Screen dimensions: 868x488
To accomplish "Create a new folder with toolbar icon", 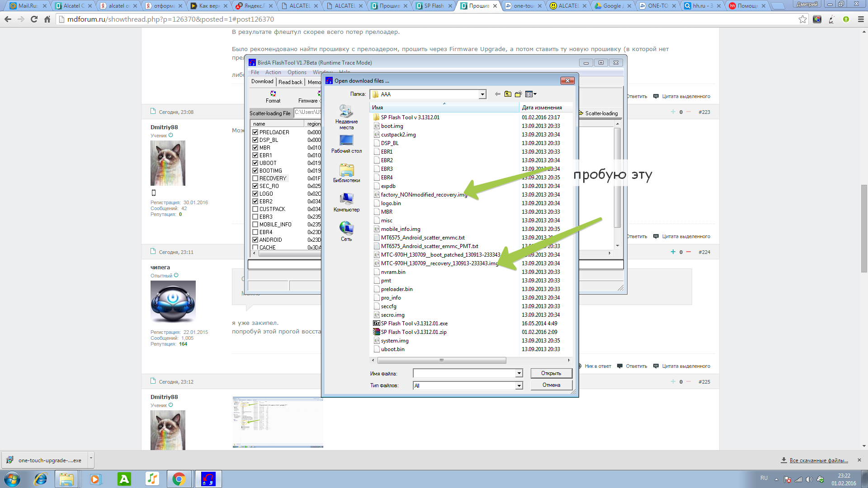I will tap(518, 94).
